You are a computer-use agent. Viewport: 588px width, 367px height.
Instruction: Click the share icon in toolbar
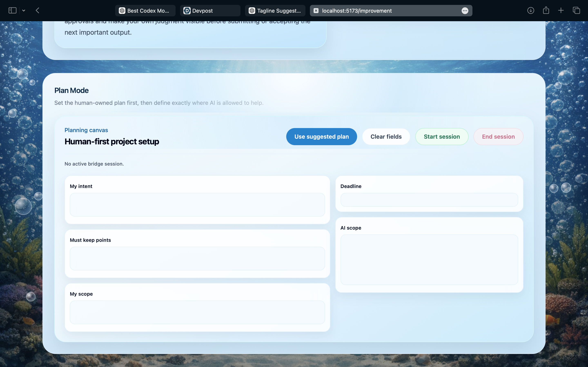point(546,10)
